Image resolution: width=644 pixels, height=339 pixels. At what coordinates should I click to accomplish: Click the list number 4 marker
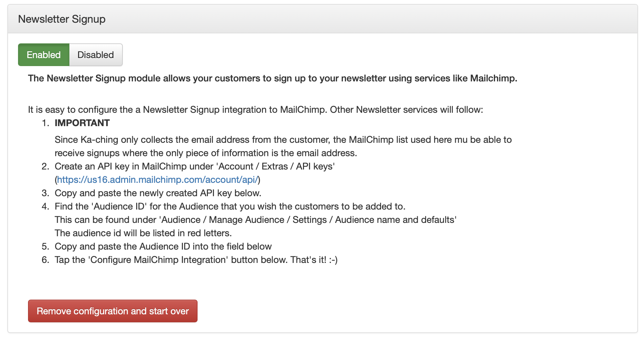(45, 206)
